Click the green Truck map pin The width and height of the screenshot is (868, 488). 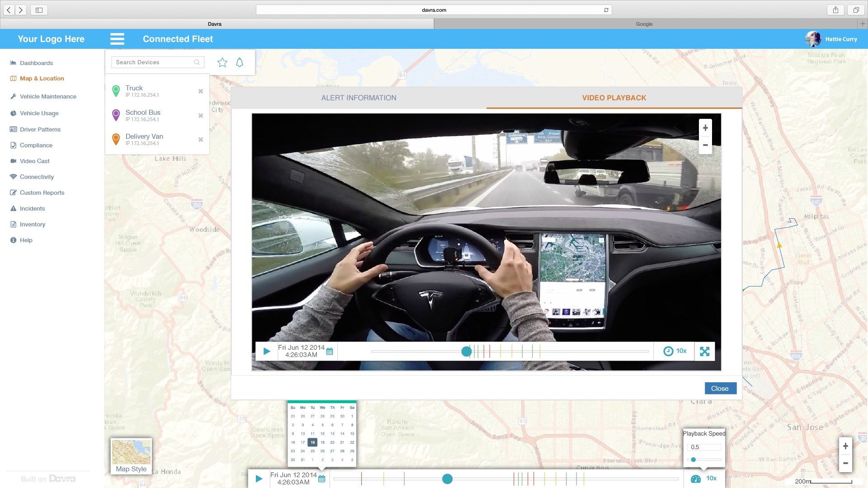tap(116, 91)
